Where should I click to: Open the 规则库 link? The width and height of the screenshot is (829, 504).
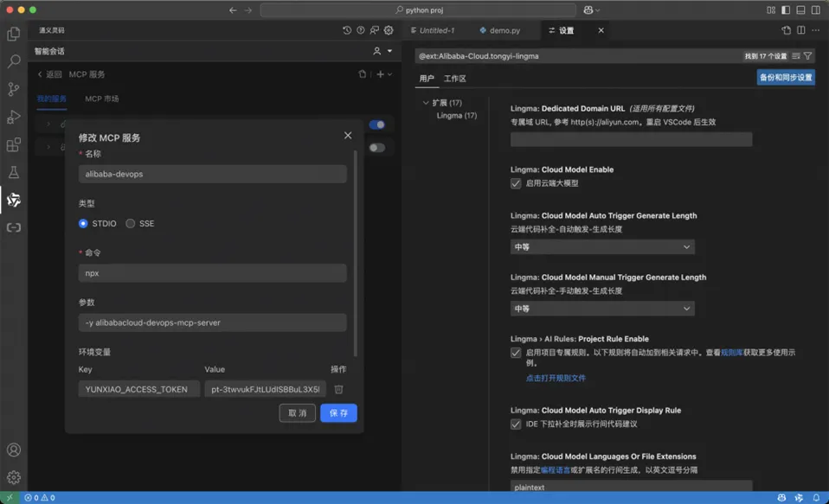732,353
